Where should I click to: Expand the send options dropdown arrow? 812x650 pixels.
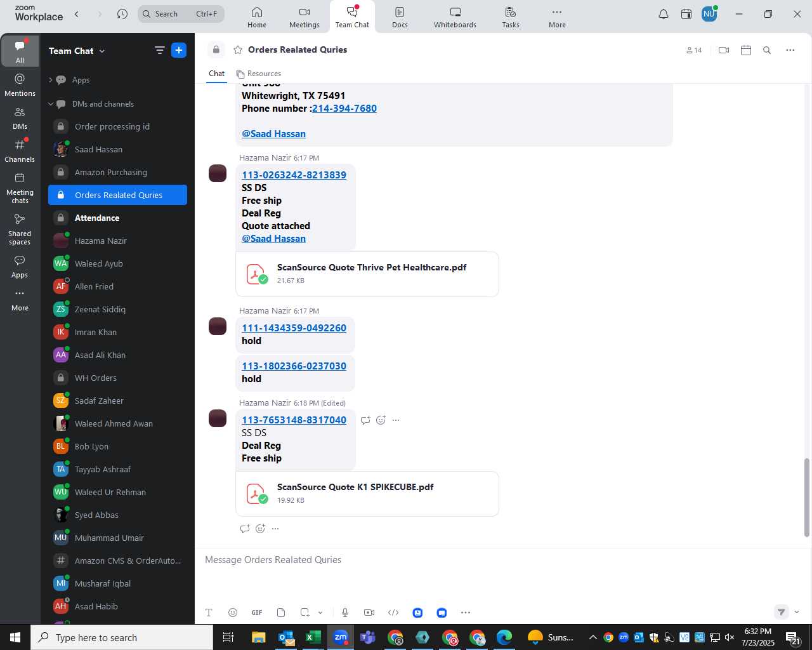point(797,612)
